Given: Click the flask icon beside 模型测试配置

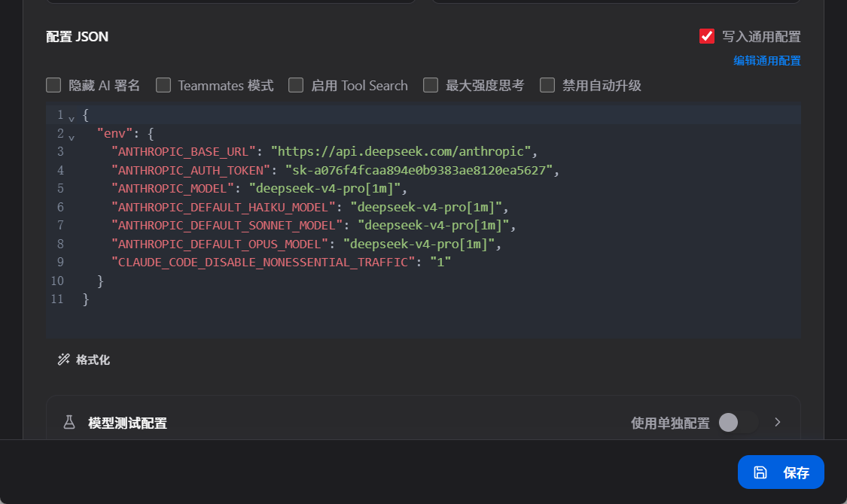Looking at the screenshot, I should [69, 423].
